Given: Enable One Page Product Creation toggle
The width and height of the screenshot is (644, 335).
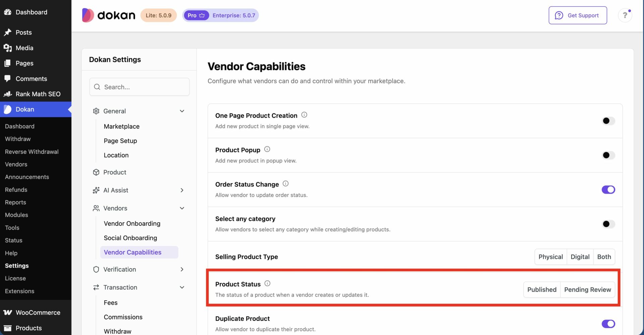Looking at the screenshot, I should point(608,121).
